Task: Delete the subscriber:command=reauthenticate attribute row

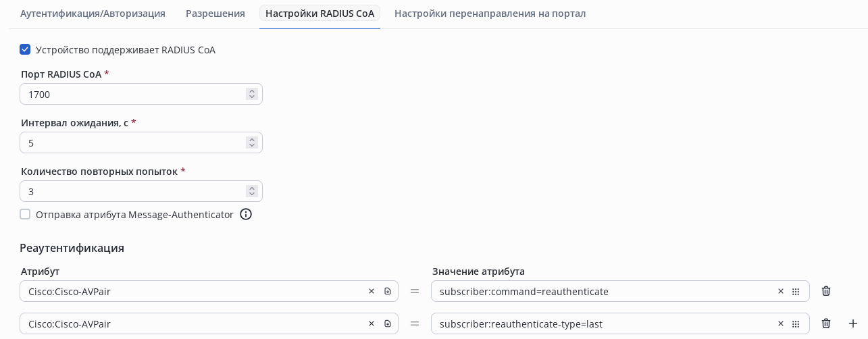Action: (x=825, y=291)
